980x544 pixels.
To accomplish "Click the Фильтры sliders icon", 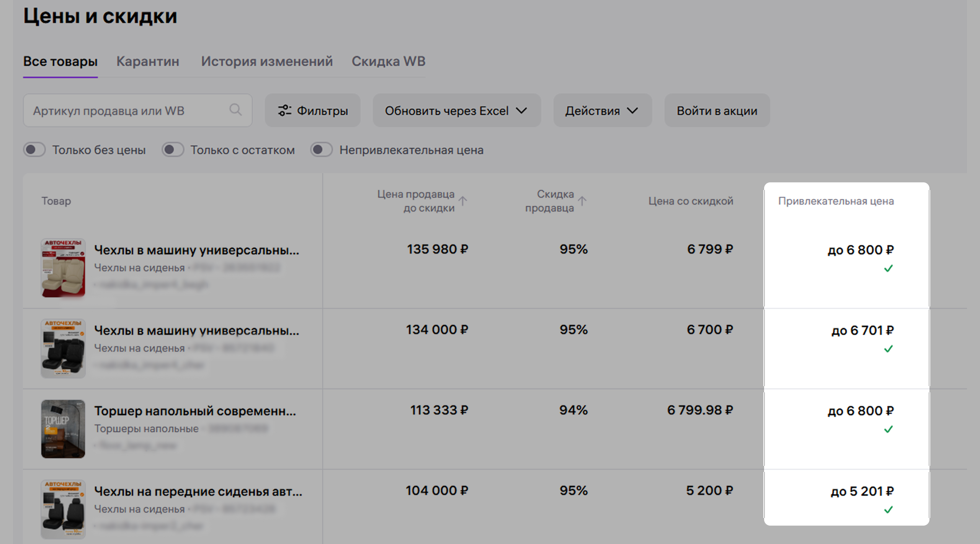I will (284, 110).
